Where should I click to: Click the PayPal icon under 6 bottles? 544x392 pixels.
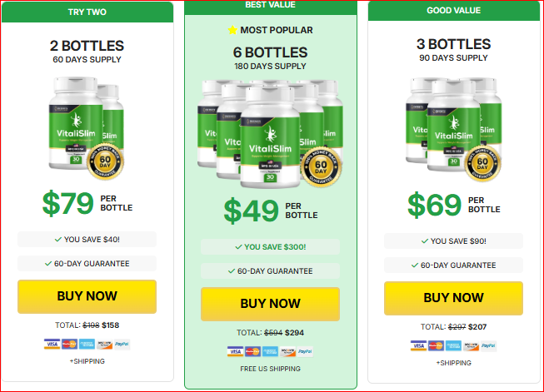click(x=305, y=351)
